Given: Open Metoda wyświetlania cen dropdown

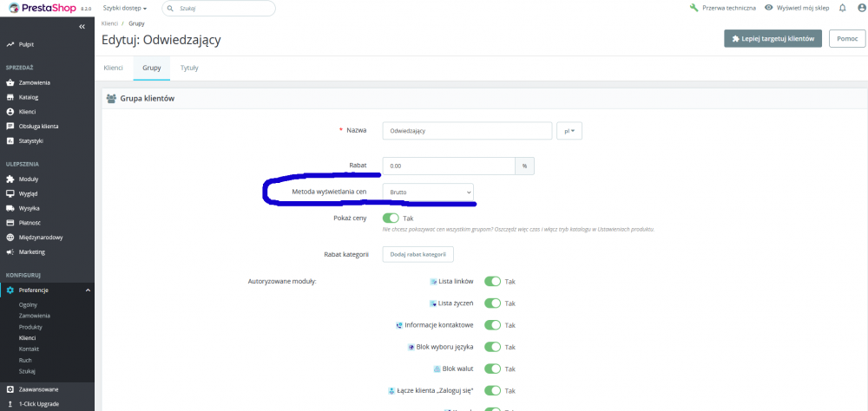Looking at the screenshot, I should 428,192.
